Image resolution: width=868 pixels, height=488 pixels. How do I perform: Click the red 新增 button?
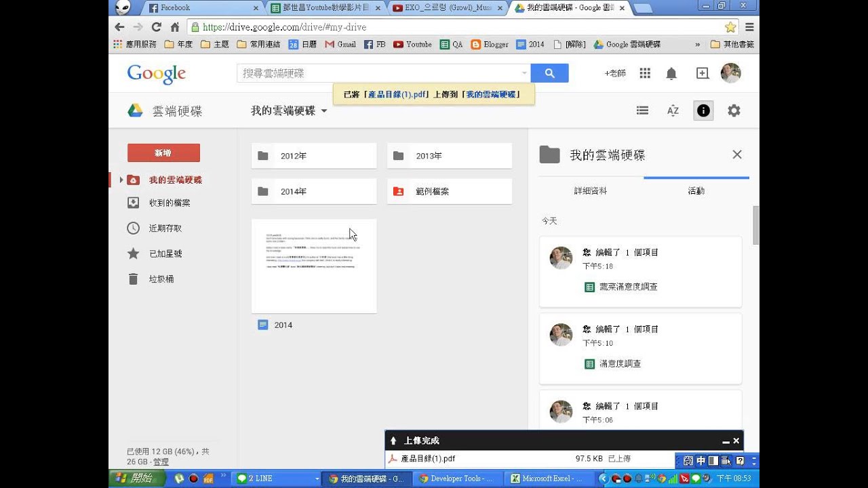163,153
